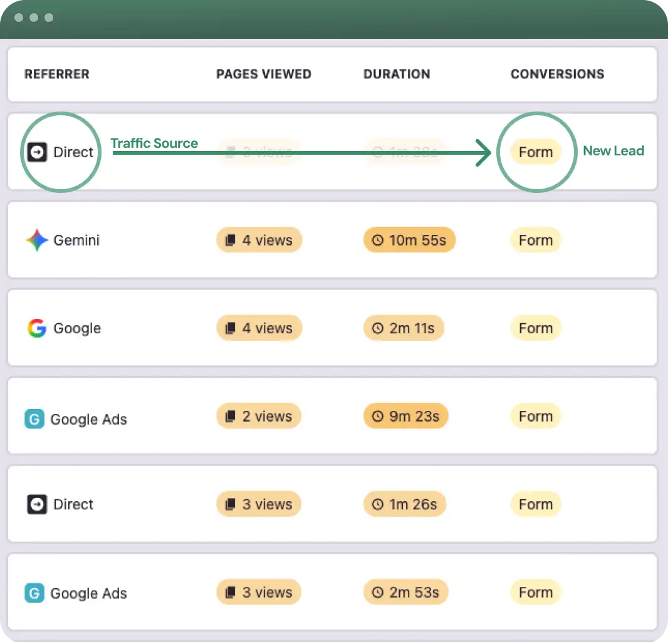Viewport: 668px width, 644px height.
Task: Click the Direct icon in the 1m 26s row
Action: pyautogui.click(x=37, y=504)
